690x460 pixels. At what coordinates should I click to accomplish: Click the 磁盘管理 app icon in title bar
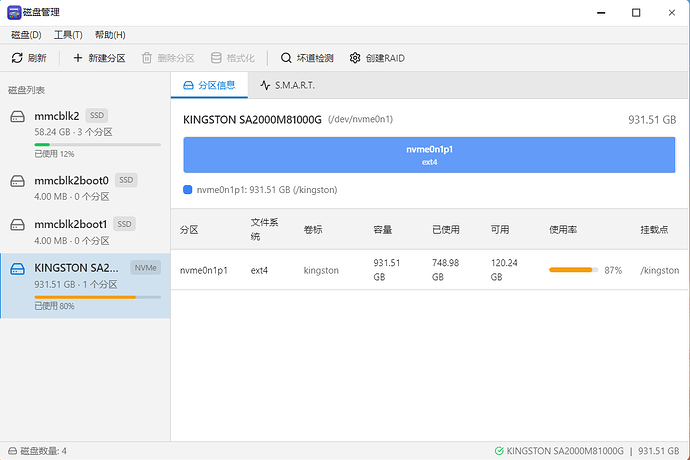pos(14,12)
